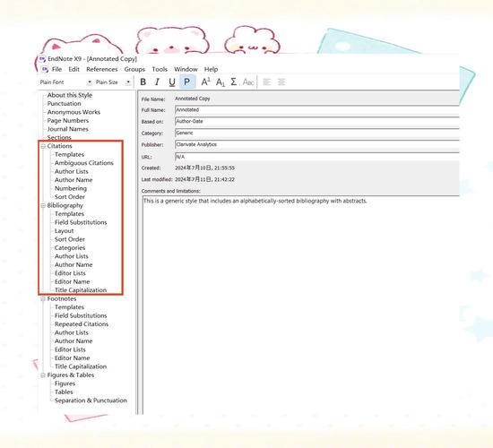Select Page Numbers item

tap(68, 120)
